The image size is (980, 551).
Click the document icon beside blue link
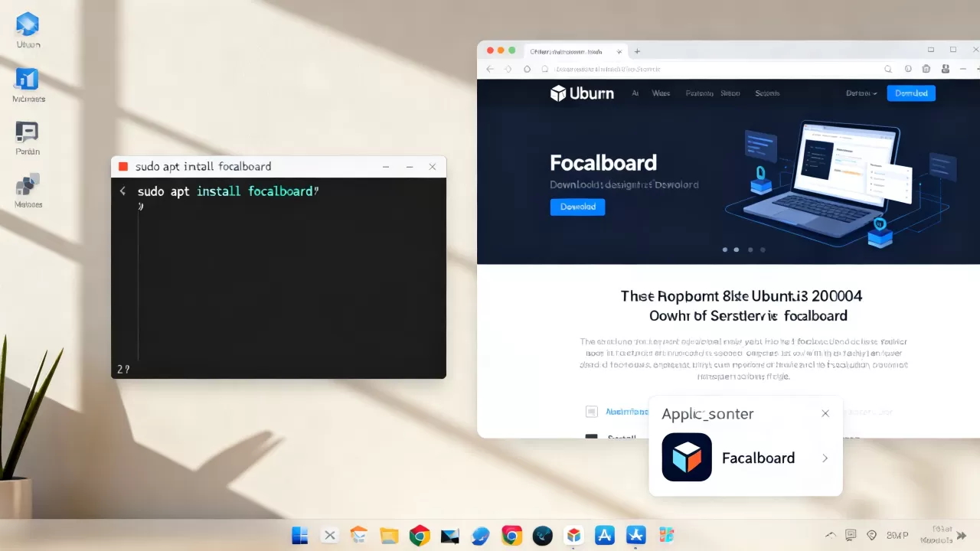point(591,412)
